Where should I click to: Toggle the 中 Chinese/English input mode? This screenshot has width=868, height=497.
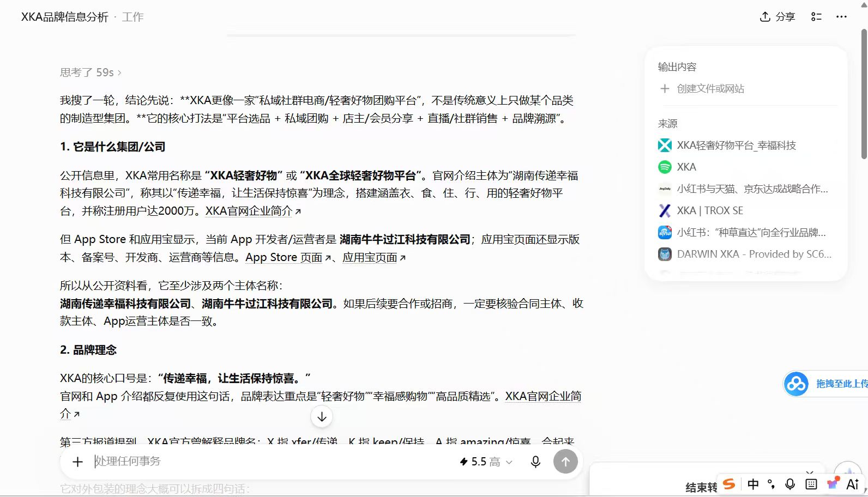pos(753,484)
